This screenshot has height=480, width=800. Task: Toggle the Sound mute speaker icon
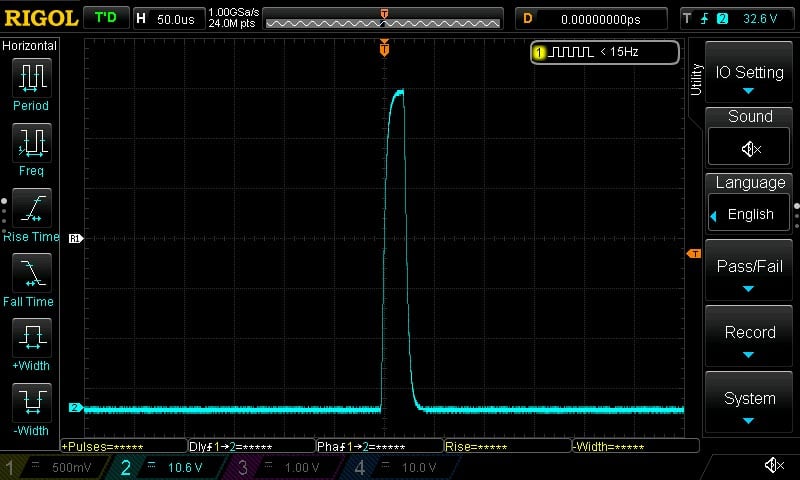749,149
